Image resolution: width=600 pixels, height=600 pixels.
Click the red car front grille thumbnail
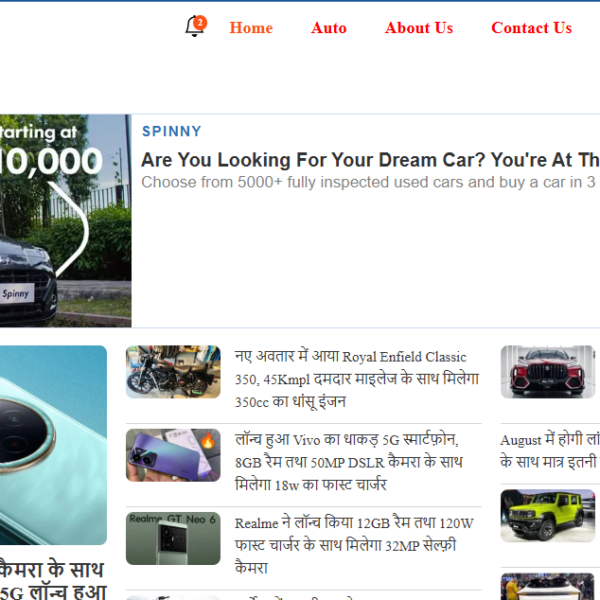[548, 372]
